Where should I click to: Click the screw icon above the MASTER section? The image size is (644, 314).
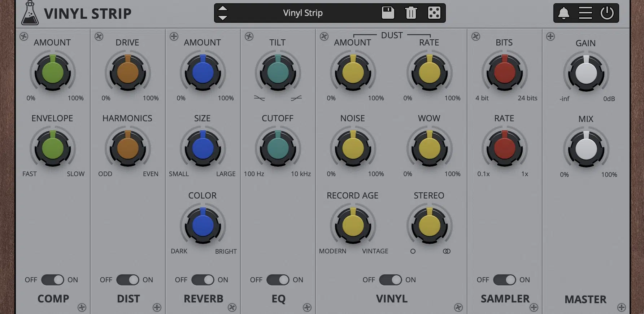pyautogui.click(x=551, y=36)
